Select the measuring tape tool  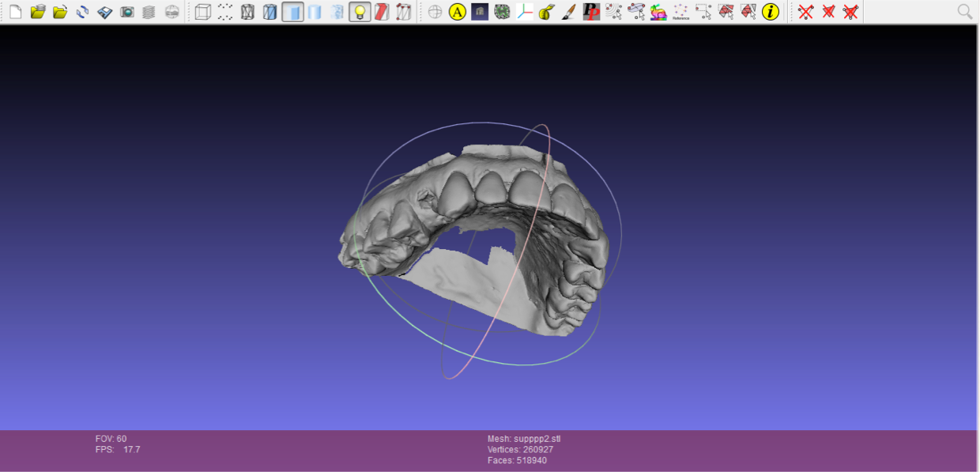click(546, 12)
